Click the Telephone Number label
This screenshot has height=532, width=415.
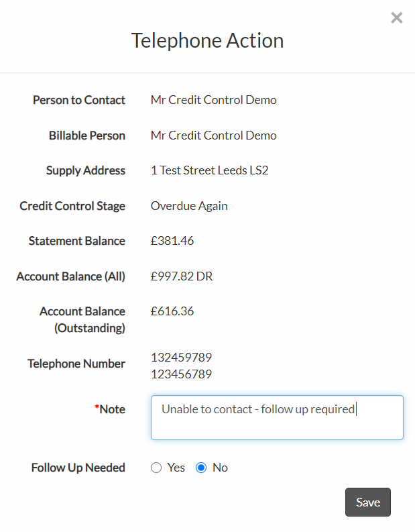coord(76,364)
